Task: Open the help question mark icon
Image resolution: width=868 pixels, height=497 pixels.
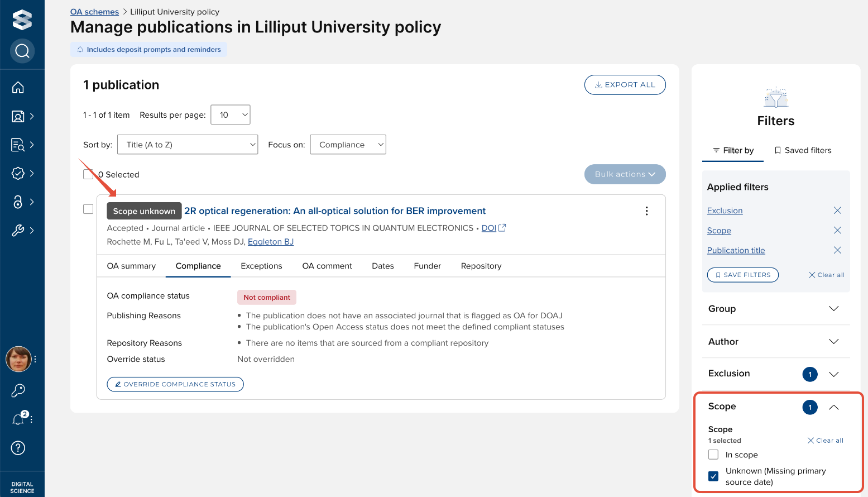Action: point(18,448)
